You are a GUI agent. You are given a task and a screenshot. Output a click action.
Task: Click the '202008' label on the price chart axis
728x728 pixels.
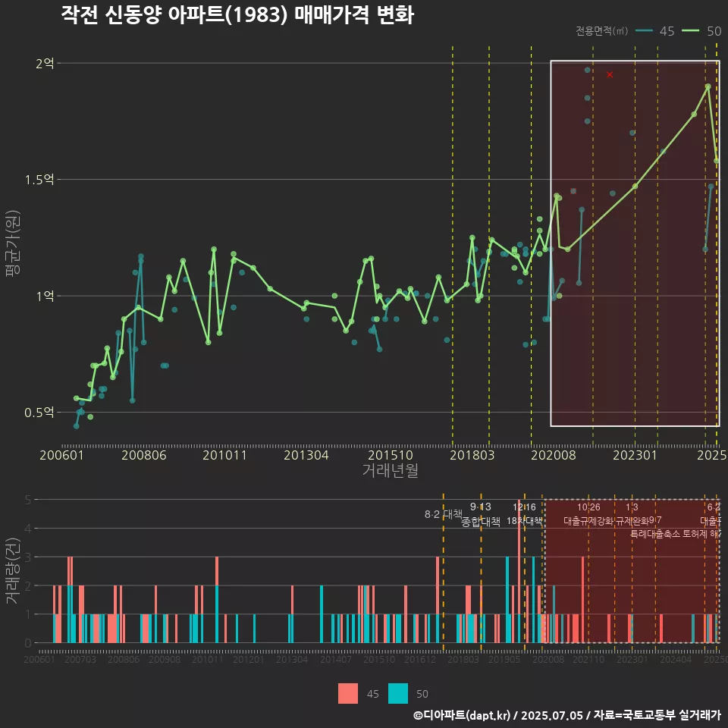point(554,455)
